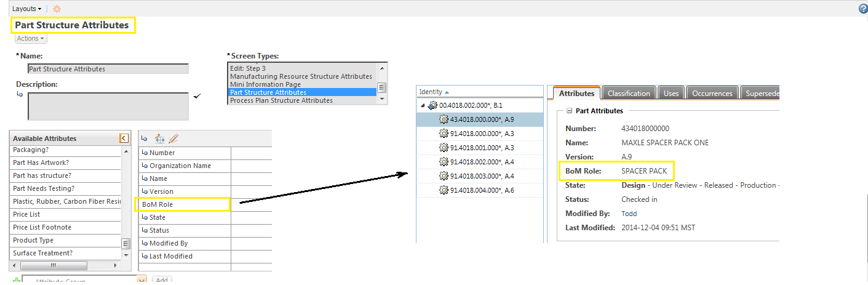Switch to the Uses tab
868x285 pixels.
(x=671, y=94)
